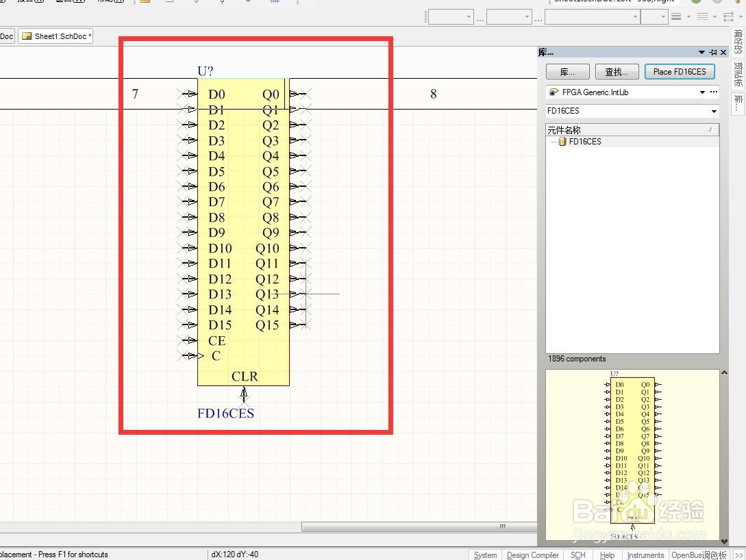
Task: Click the C clock pin label
Action: (216, 356)
